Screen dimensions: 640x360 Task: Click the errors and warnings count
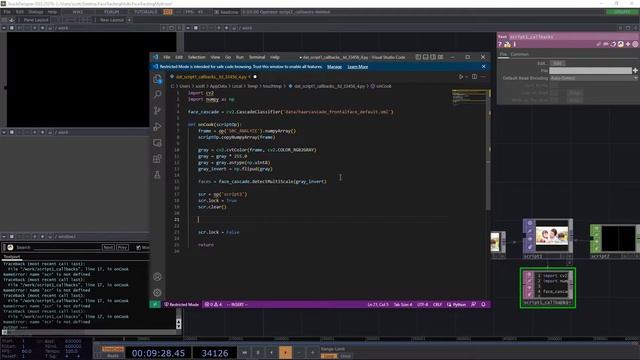point(213,304)
